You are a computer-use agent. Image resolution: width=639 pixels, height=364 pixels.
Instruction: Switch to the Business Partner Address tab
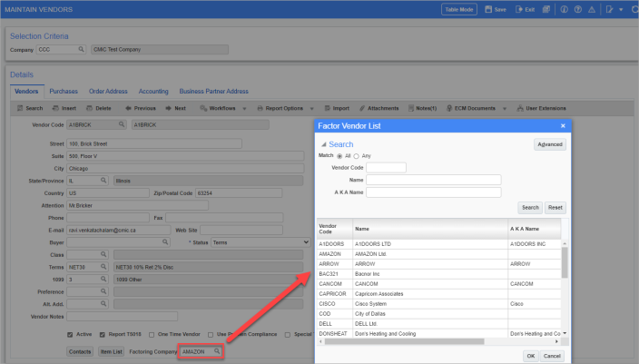pyautogui.click(x=214, y=92)
